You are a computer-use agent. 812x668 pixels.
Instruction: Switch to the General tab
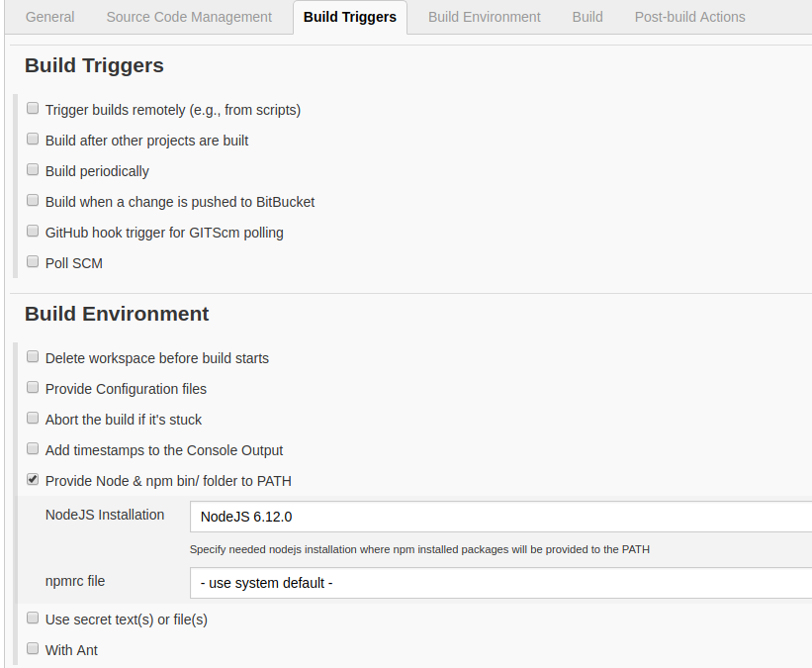(49, 17)
